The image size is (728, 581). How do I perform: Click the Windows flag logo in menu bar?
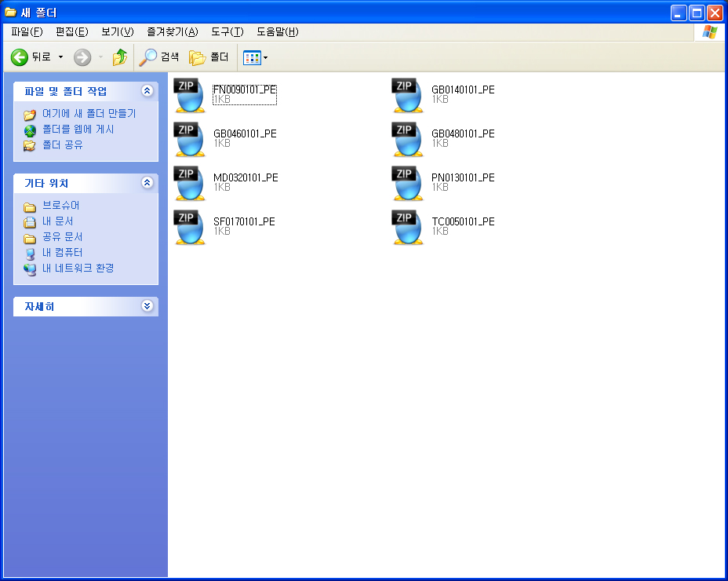point(709,32)
